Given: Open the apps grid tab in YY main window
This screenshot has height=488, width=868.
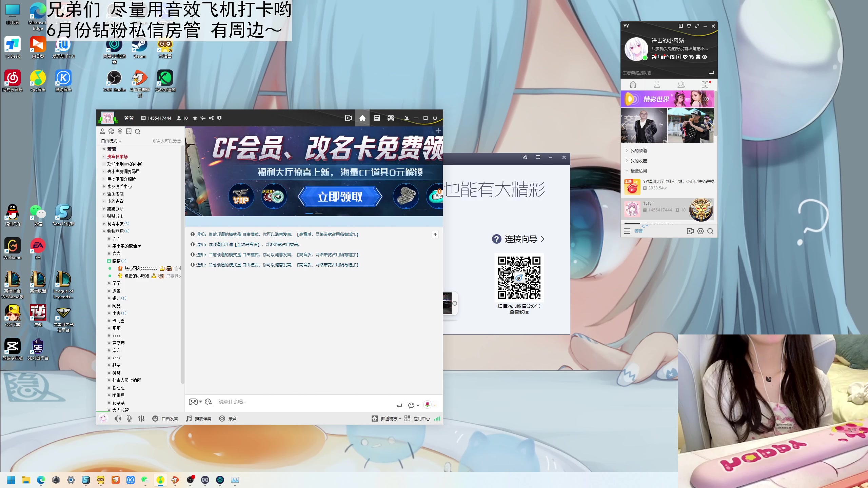Looking at the screenshot, I should coord(705,84).
